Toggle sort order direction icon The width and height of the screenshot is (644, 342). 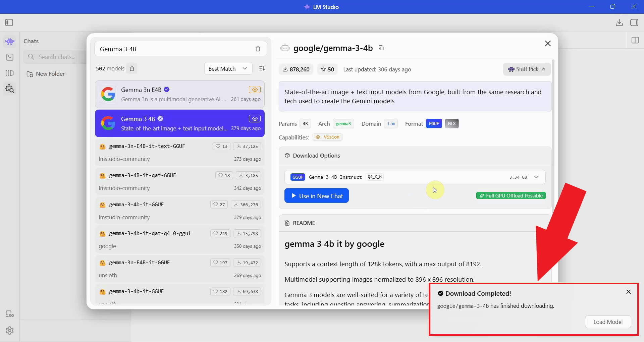pos(262,68)
